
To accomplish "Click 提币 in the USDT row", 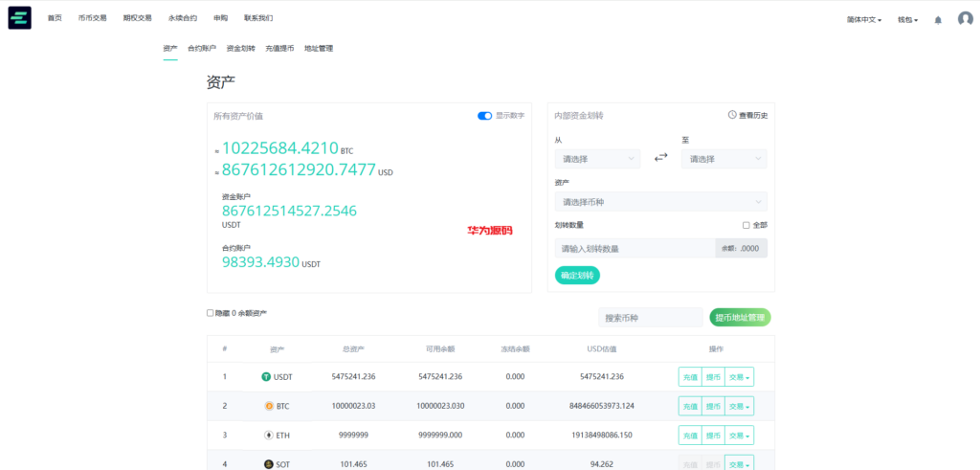I will [713, 377].
